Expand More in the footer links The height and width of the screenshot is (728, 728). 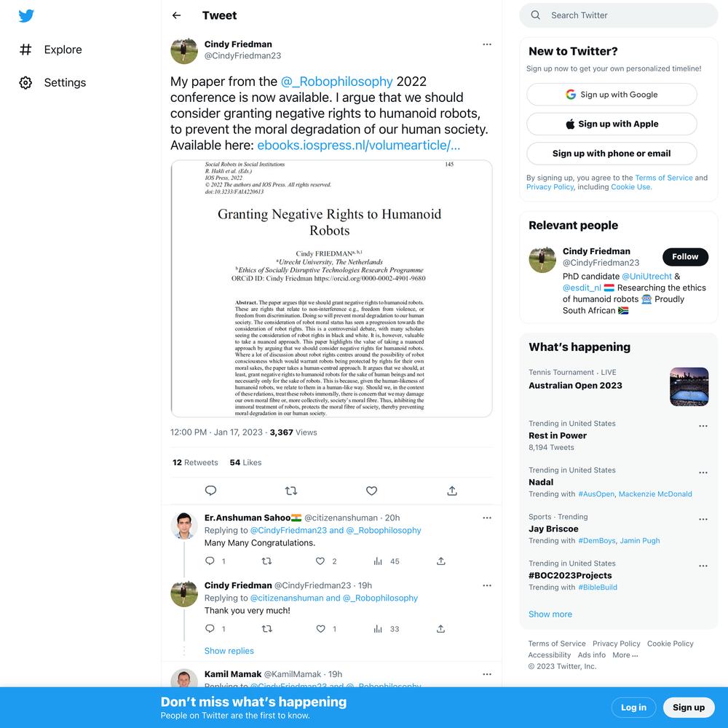tap(625, 655)
